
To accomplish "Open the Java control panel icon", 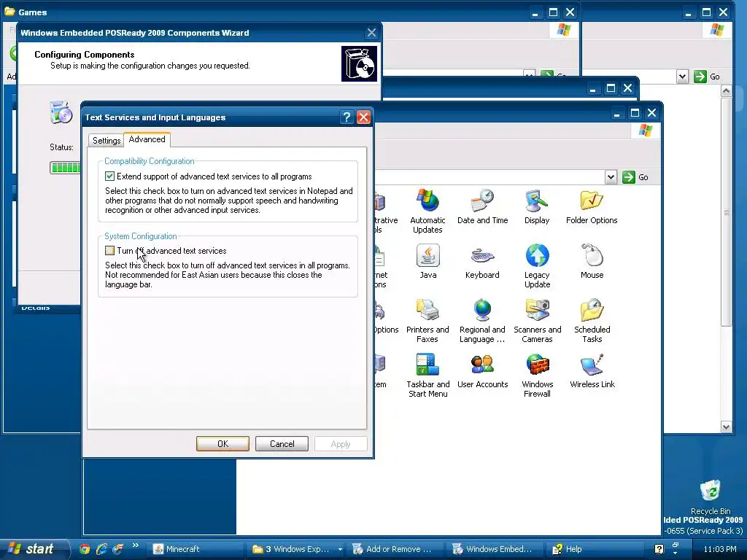I will [427, 262].
